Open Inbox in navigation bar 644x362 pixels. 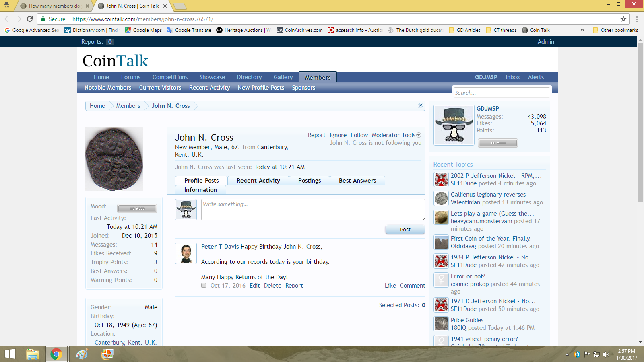(x=512, y=77)
